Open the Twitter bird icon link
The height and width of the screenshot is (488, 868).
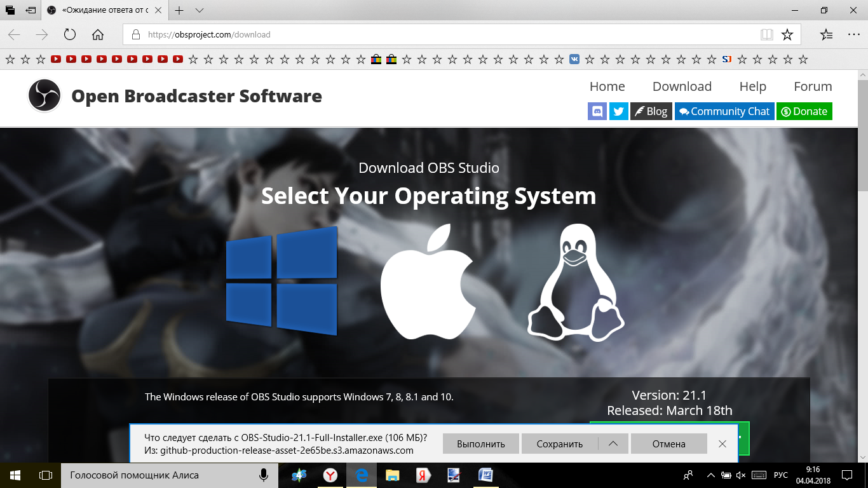click(x=618, y=111)
